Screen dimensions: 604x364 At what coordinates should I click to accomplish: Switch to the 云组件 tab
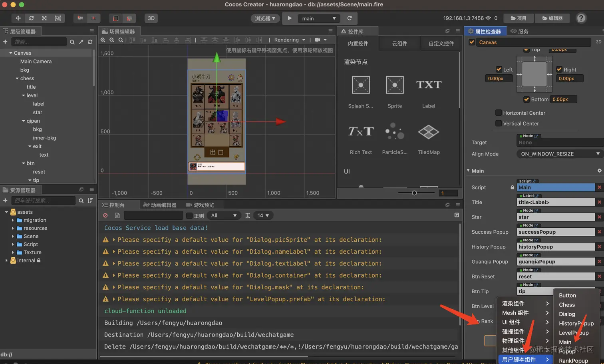pyautogui.click(x=399, y=44)
